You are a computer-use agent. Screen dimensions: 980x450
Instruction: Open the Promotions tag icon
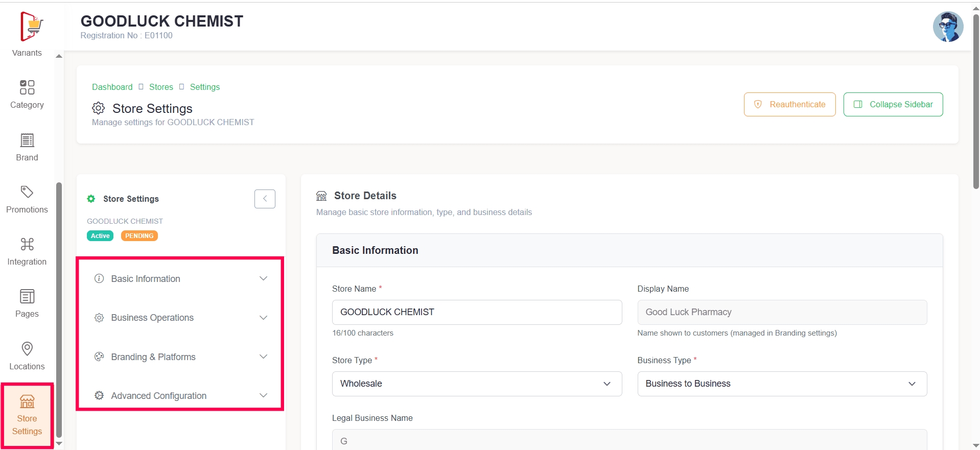(27, 192)
